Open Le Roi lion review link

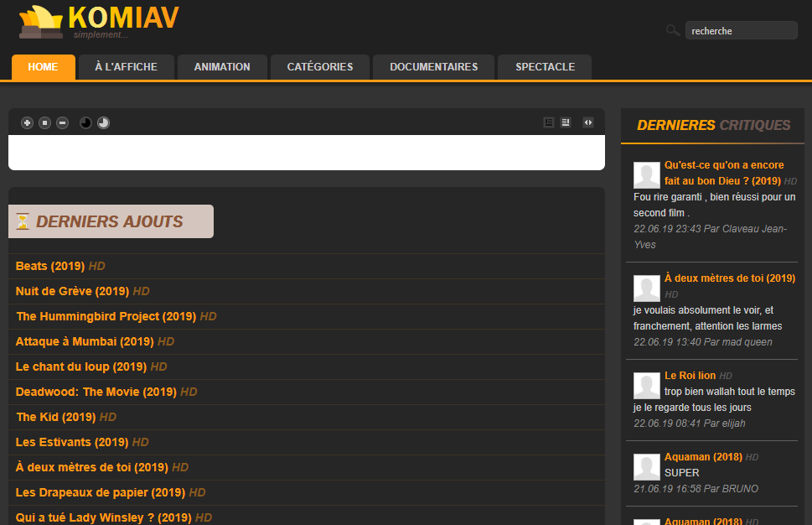pyautogui.click(x=690, y=375)
